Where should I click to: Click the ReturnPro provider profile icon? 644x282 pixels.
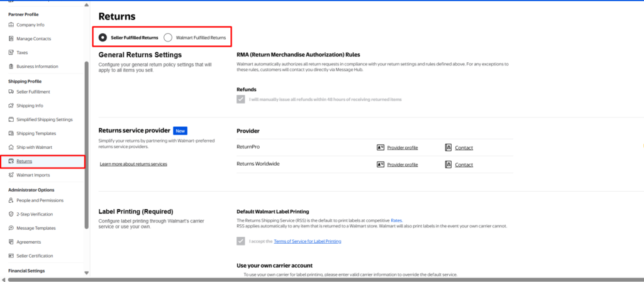pos(380,148)
